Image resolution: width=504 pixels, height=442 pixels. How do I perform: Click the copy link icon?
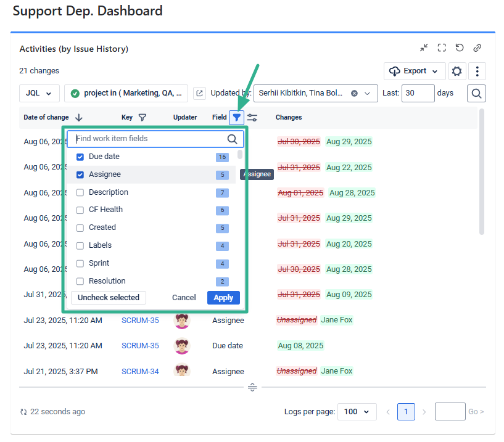coord(477,48)
